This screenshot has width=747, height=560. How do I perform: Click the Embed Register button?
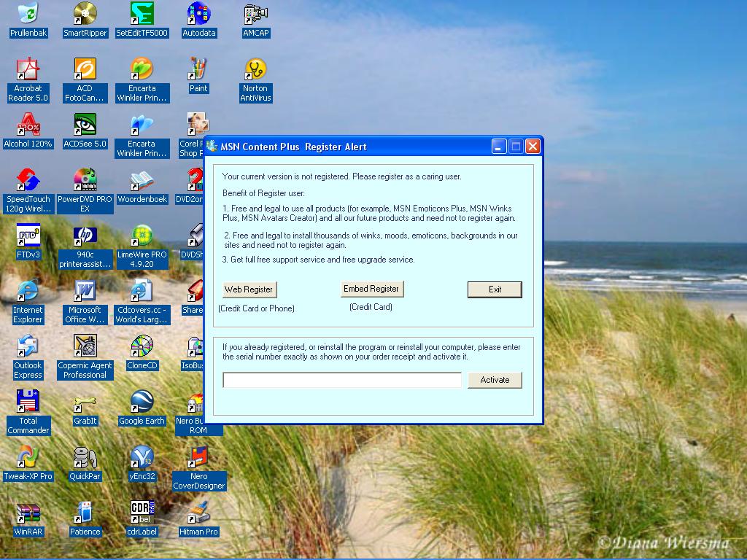click(x=372, y=289)
